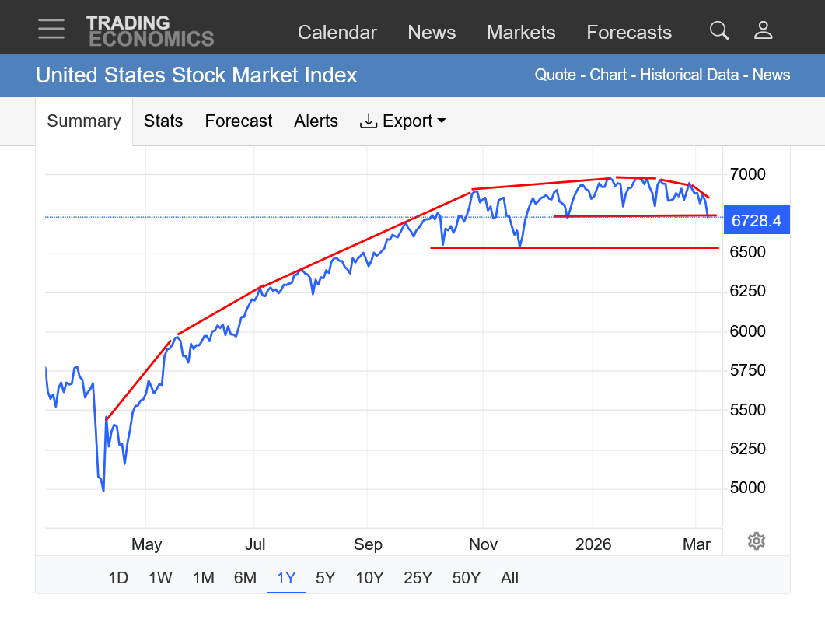Switch to the Stats tab

pyautogui.click(x=163, y=121)
